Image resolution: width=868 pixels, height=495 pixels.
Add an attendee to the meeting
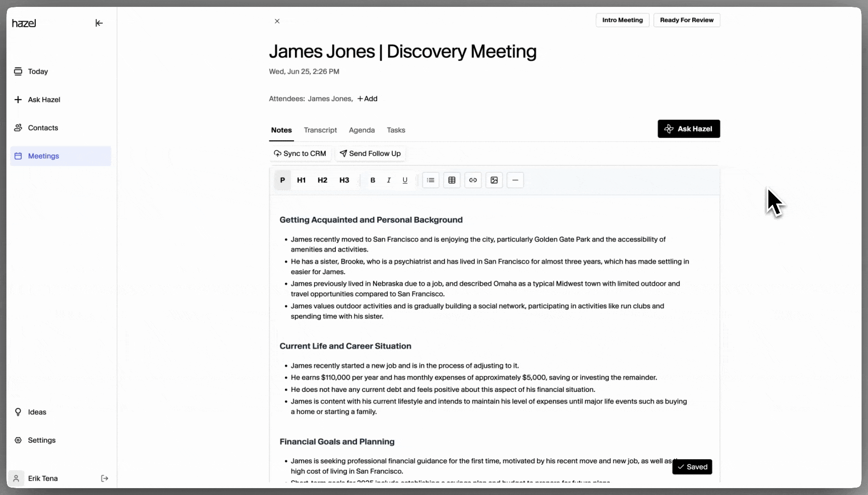click(x=367, y=99)
